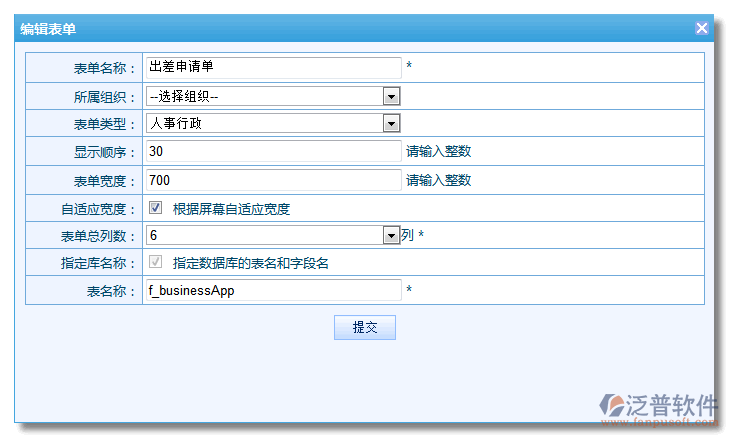
Task: Click the 显示顺序 row label
Action: click(104, 152)
